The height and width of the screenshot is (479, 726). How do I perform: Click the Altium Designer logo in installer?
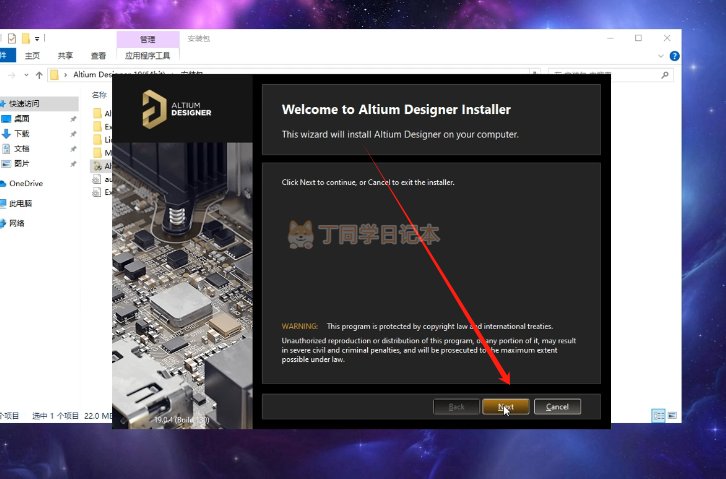(x=176, y=109)
